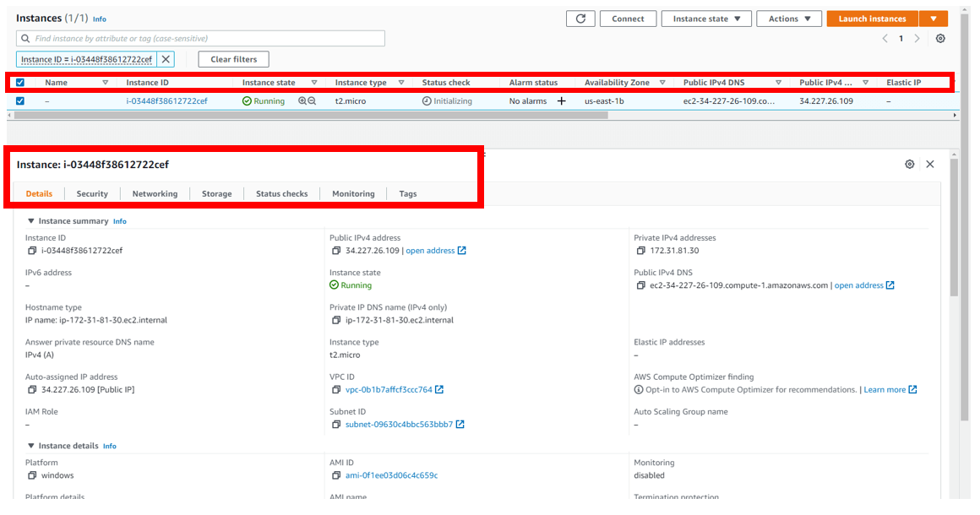980x515 pixels.
Task: Copy public IPv4 address 34.227.26.109
Action: 336,250
